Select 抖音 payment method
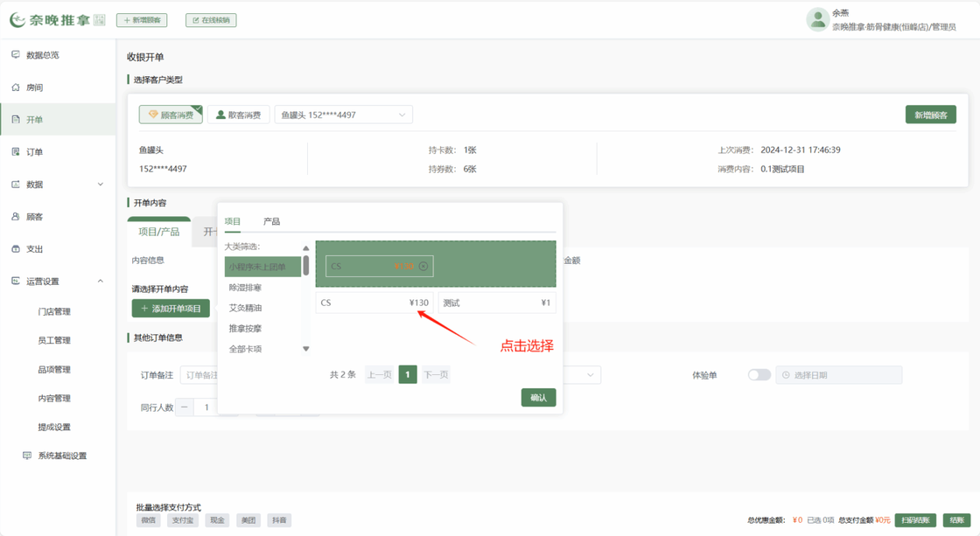980x536 pixels. (x=279, y=520)
